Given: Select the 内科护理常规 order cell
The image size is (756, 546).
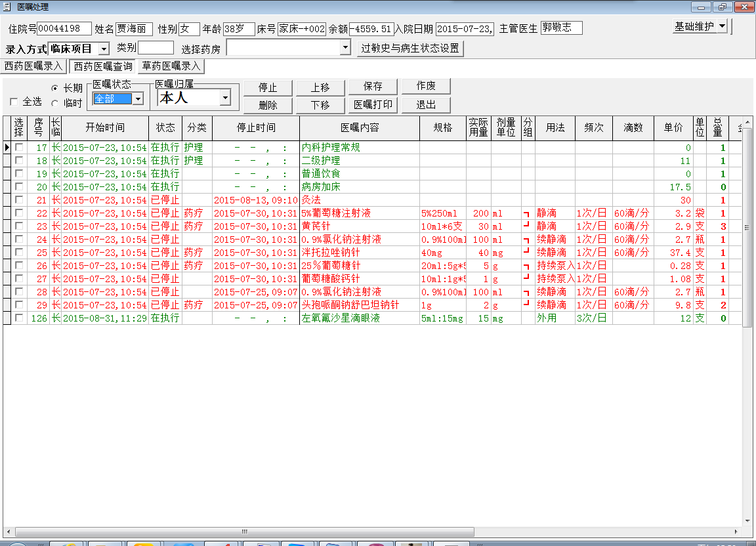Looking at the screenshot, I should tap(360, 147).
